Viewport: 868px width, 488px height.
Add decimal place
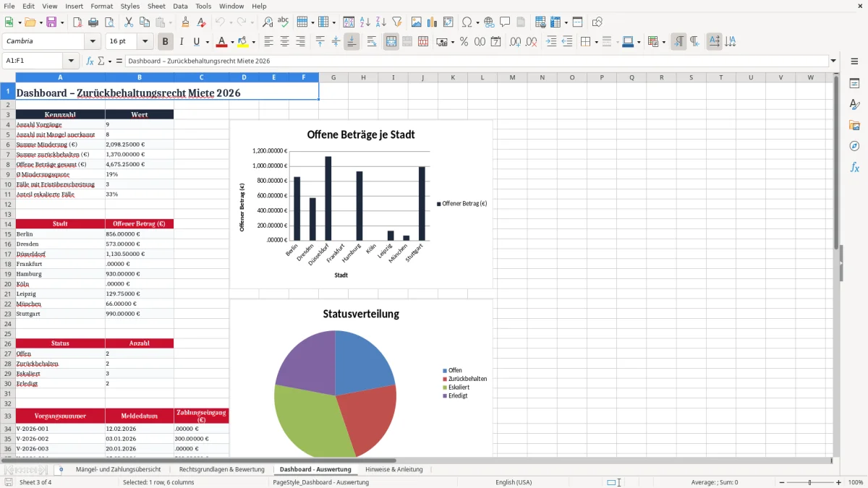pos(516,42)
